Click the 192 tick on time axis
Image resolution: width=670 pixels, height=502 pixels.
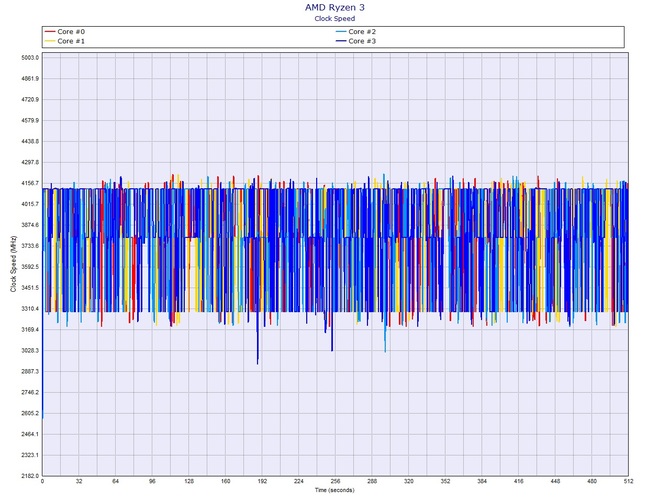[262, 481]
